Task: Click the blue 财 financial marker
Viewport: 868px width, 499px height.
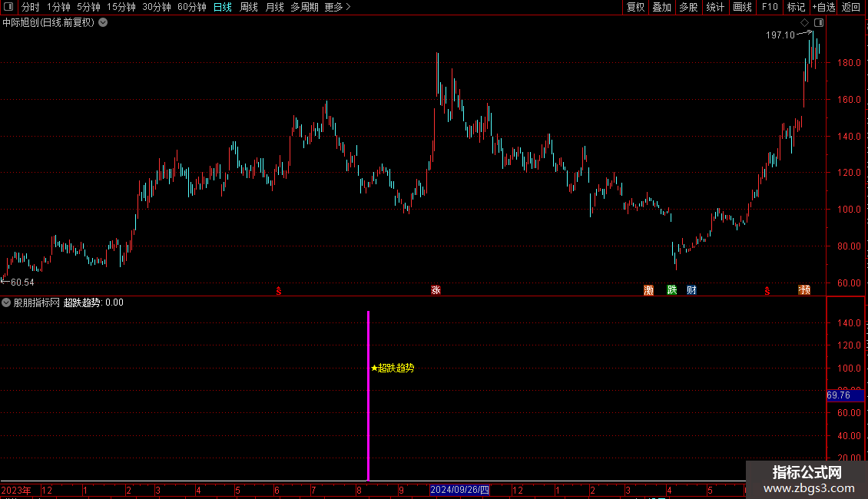Action: click(x=691, y=290)
